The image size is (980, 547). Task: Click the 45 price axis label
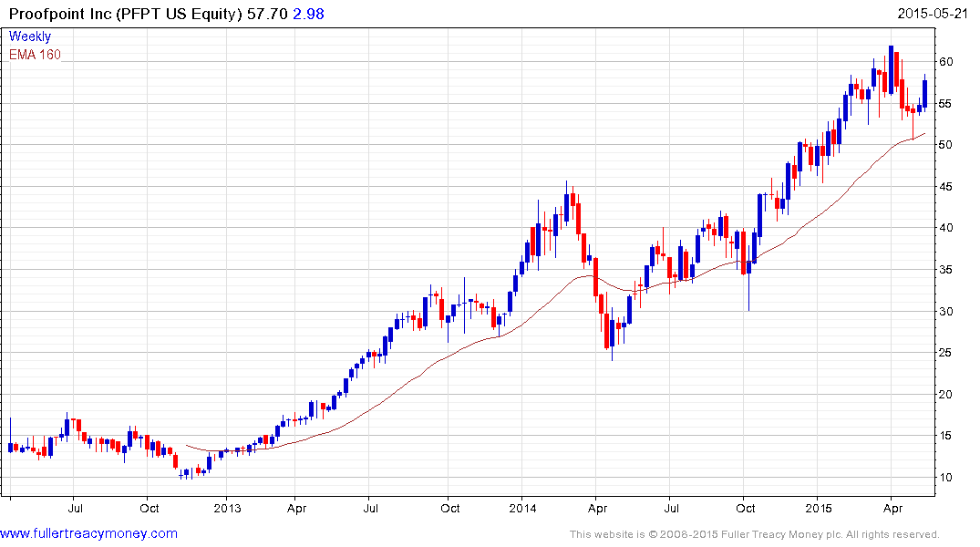pos(945,186)
